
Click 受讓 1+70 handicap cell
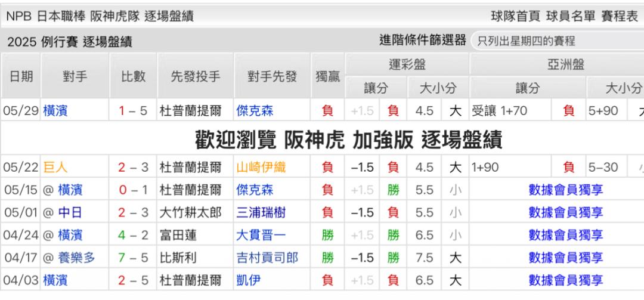tap(511, 110)
